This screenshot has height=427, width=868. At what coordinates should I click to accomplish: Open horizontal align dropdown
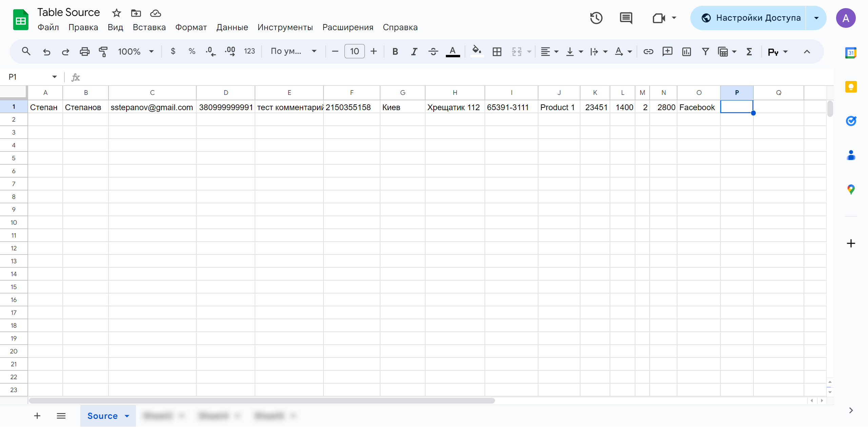tap(549, 52)
